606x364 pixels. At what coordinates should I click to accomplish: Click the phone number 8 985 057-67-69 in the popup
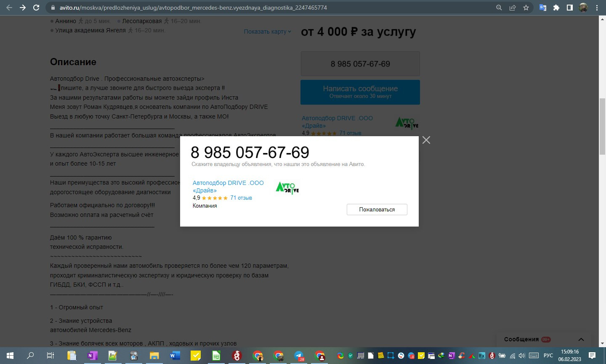click(x=250, y=152)
